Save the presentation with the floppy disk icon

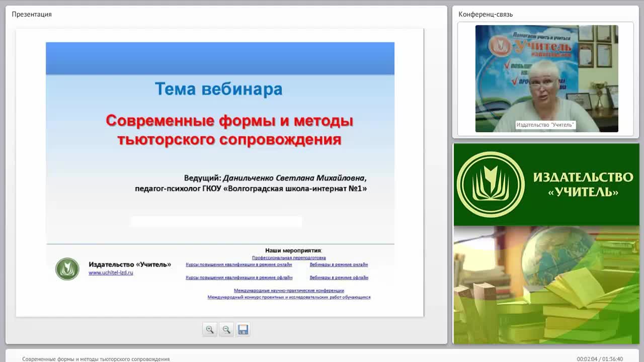243,329
